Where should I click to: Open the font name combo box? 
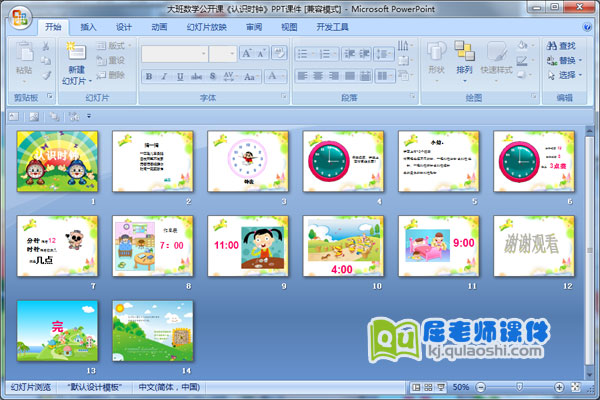[x=174, y=54]
